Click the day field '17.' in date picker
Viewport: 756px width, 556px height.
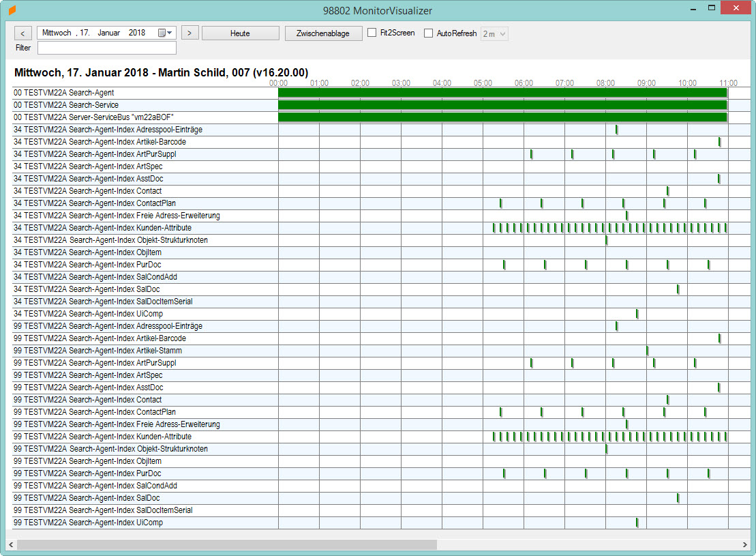pos(85,33)
